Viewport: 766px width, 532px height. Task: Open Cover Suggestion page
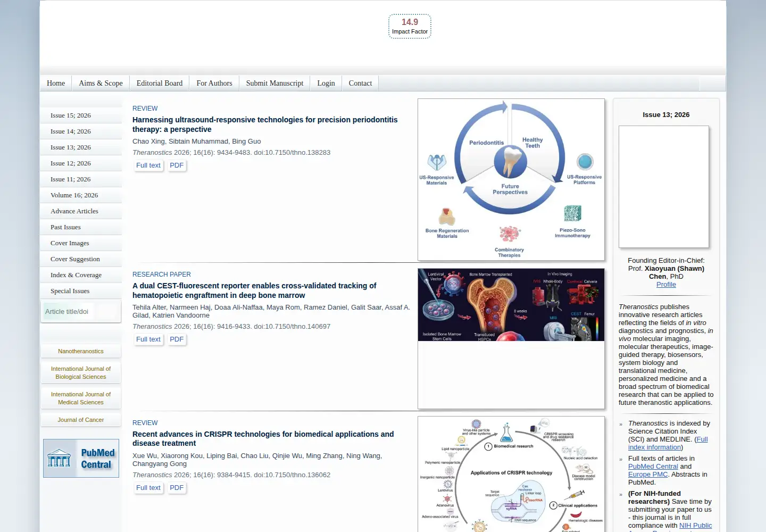[81, 259]
